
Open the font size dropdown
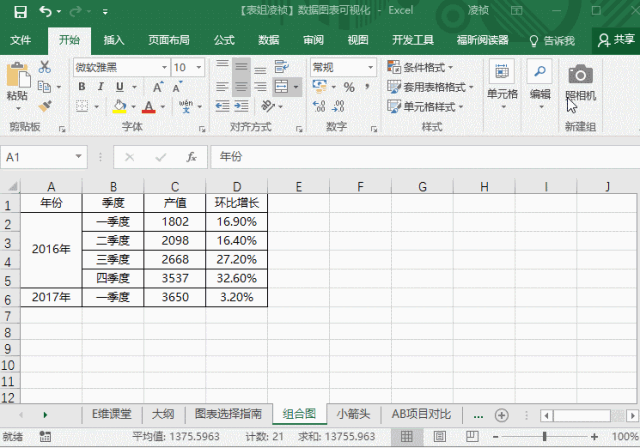pyautogui.click(x=199, y=67)
